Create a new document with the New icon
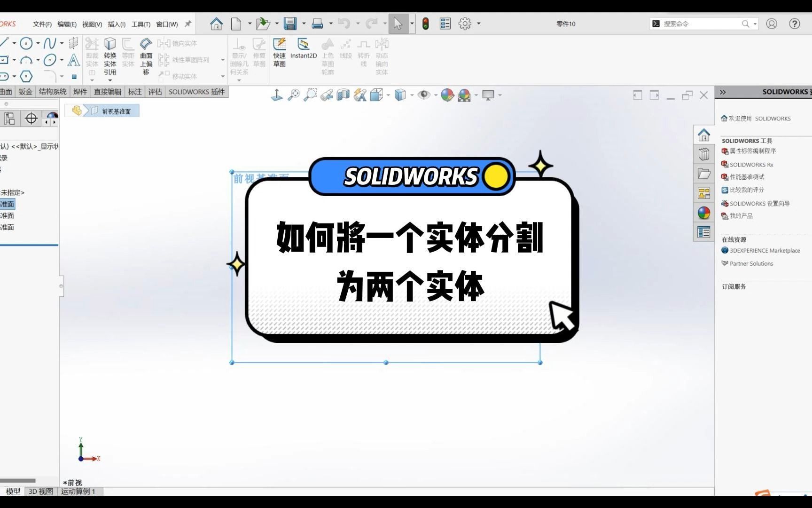Screen dimensions: 812x508 236,24
